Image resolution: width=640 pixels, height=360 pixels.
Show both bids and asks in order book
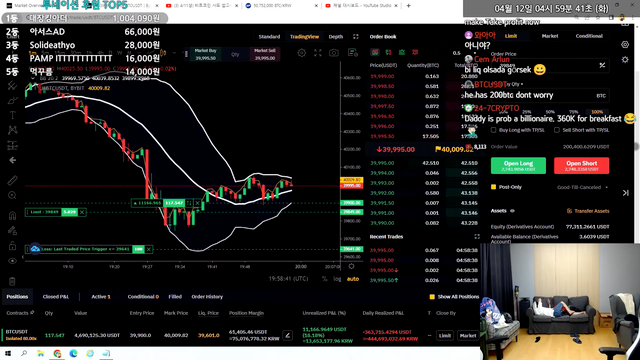375,52
